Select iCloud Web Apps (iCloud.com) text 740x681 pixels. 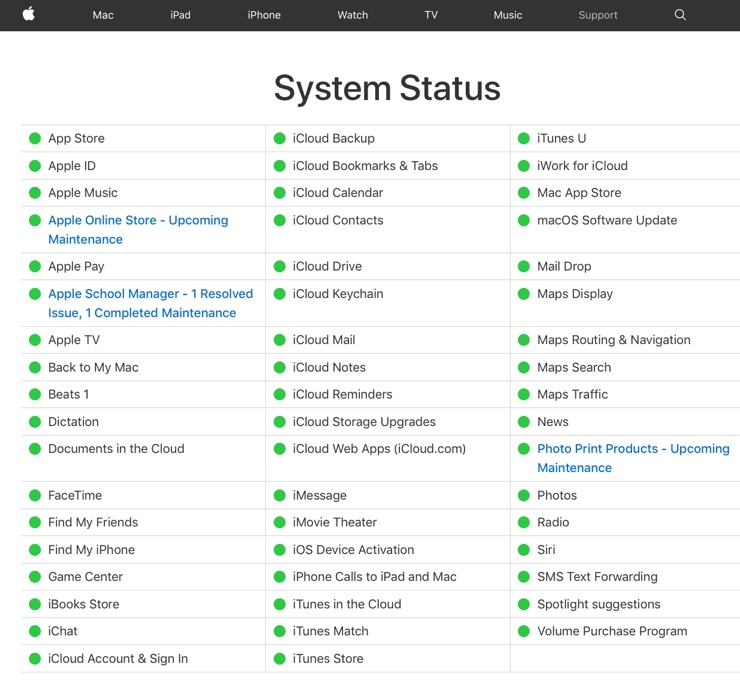[379, 449]
